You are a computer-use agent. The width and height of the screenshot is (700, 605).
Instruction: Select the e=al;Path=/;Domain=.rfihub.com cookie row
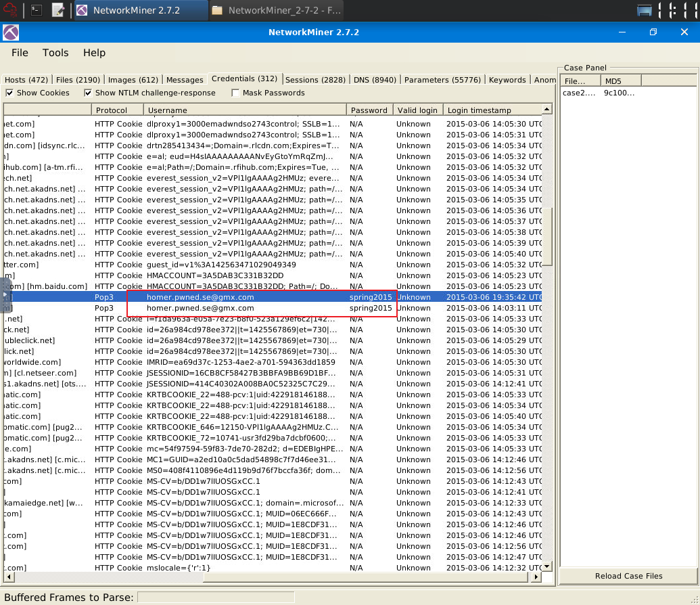tap(273, 167)
